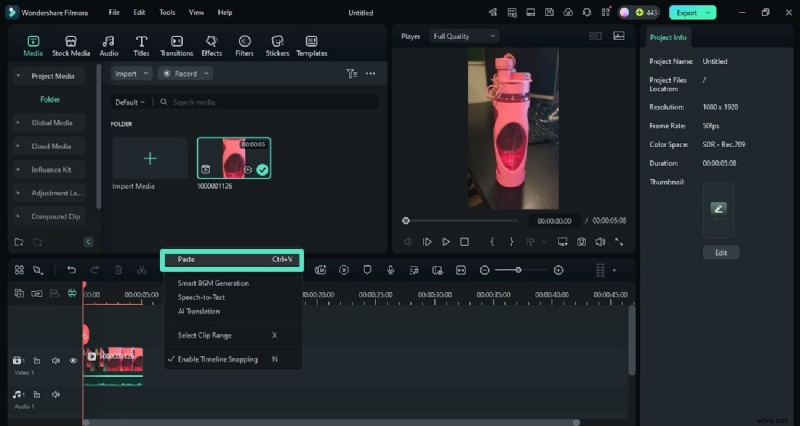Adjust the timeline zoom slider
This screenshot has height=426, width=800.
pos(518,270)
